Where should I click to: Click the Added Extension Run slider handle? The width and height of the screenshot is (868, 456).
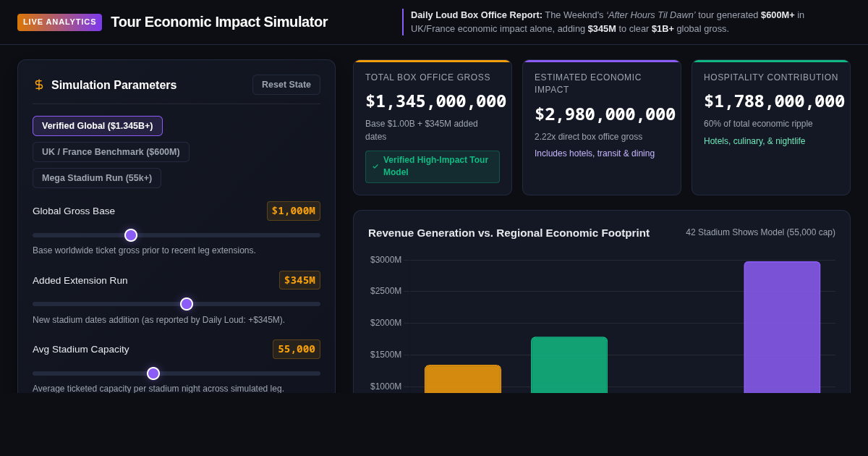[187, 304]
